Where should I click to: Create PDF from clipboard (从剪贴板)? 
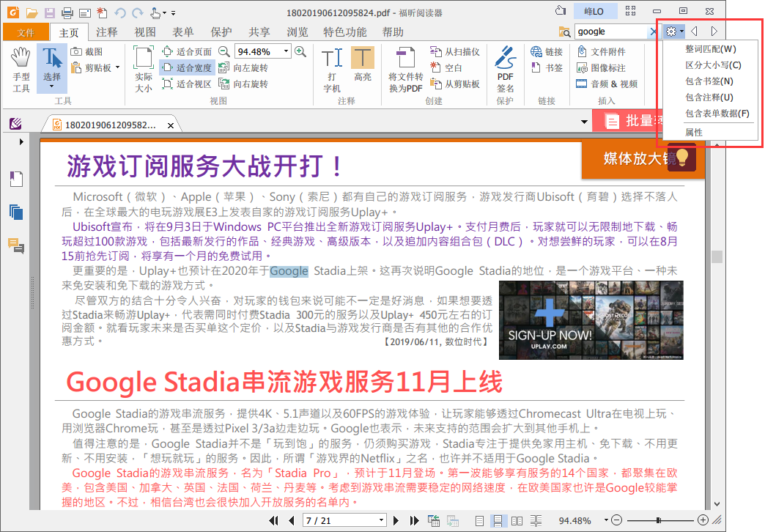pos(455,84)
